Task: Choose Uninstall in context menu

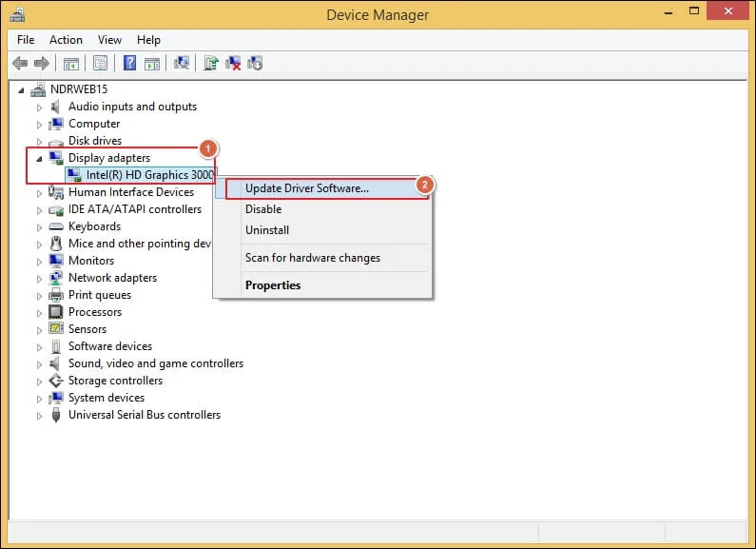Action: click(322, 230)
